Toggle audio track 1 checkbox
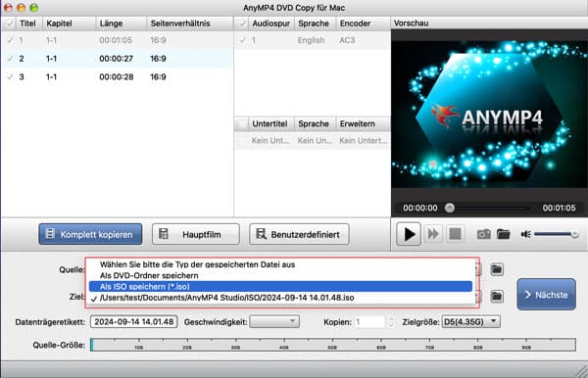 pyautogui.click(x=243, y=40)
